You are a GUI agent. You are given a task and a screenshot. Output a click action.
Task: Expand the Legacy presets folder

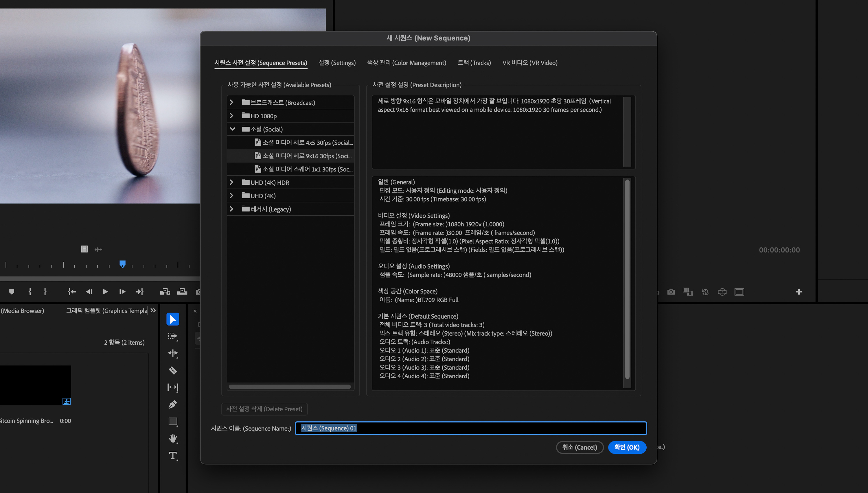coord(231,209)
